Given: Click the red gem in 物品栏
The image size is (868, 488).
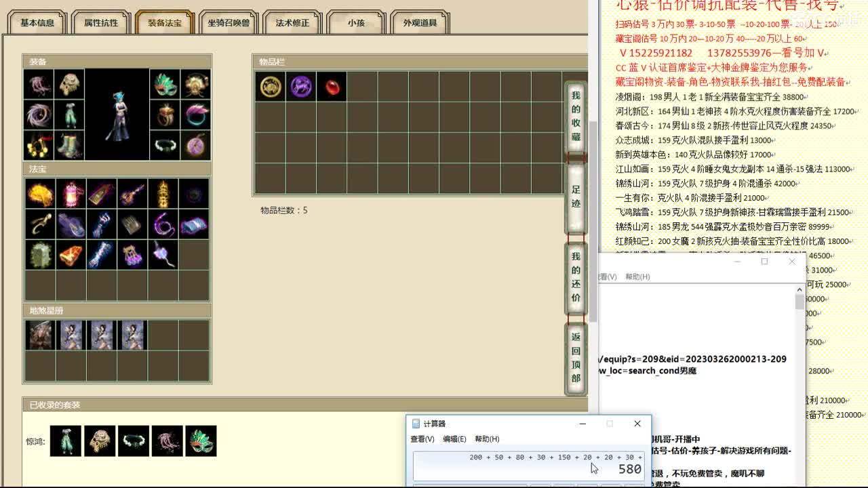Looking at the screenshot, I should [332, 86].
